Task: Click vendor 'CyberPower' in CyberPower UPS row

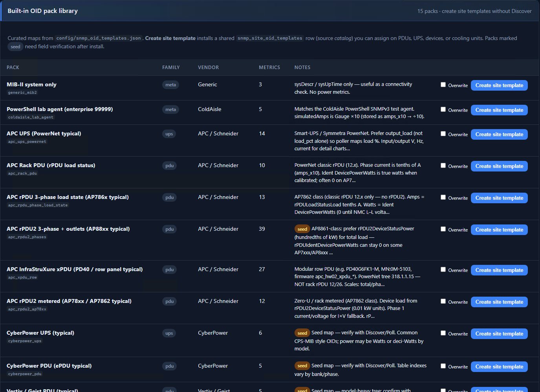Action: (213, 333)
